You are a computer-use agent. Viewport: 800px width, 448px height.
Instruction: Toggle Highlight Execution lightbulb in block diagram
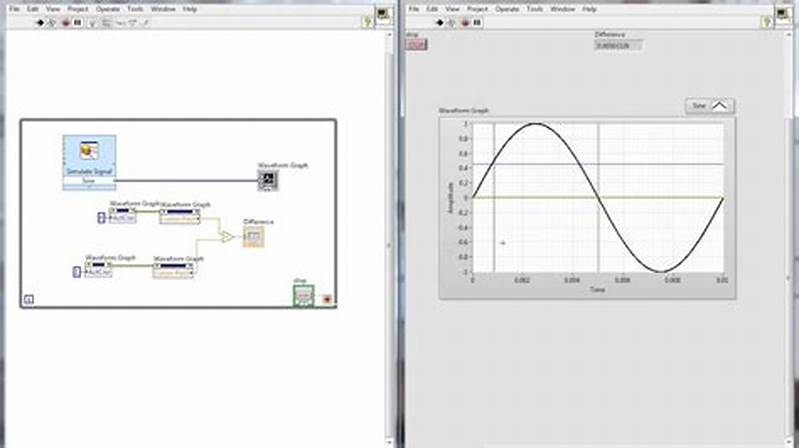click(x=93, y=22)
